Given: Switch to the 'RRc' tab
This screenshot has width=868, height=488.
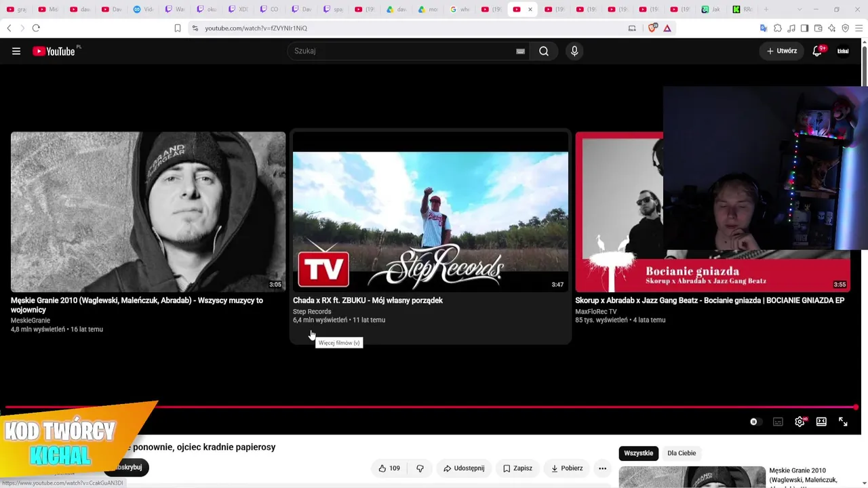Looking at the screenshot, I should click(x=743, y=9).
